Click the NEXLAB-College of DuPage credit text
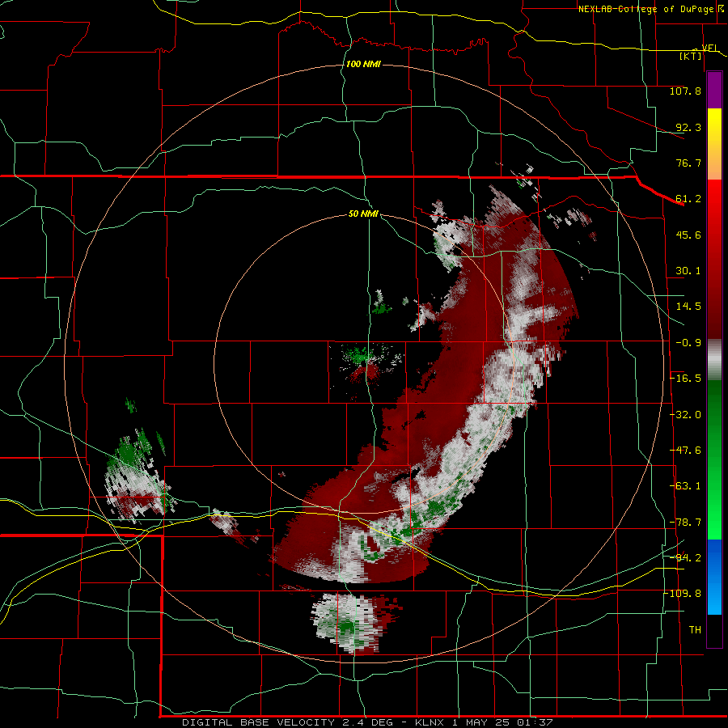Image resolution: width=728 pixels, height=728 pixels. 645,9
